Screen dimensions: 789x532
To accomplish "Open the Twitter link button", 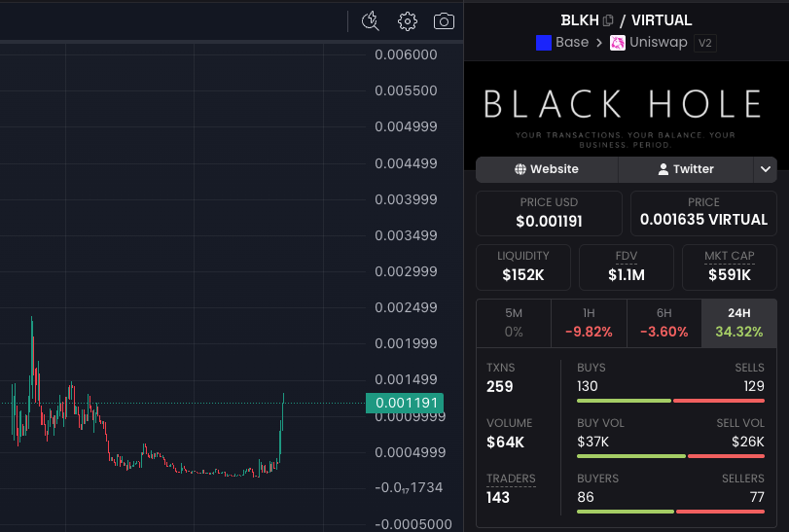I will pos(685,169).
